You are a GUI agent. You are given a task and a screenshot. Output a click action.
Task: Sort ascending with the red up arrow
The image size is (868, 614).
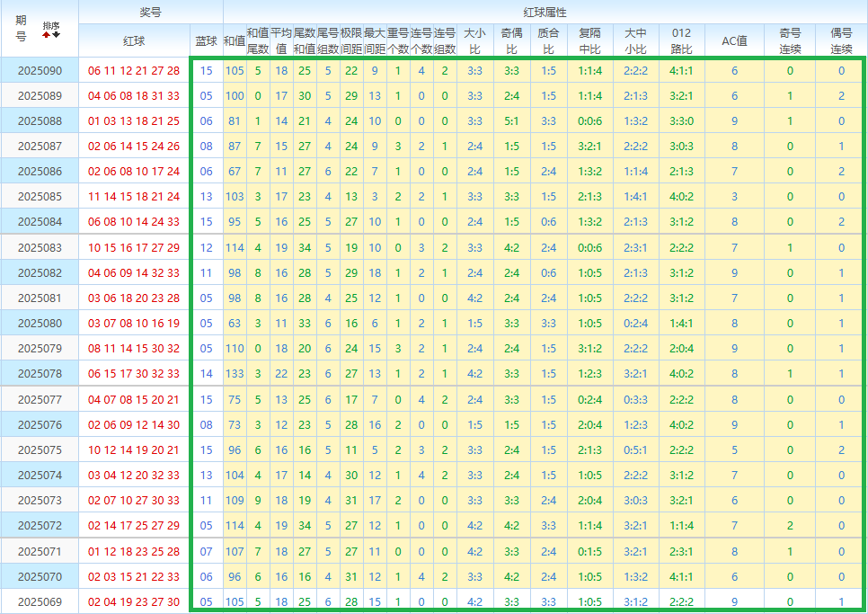(47, 35)
